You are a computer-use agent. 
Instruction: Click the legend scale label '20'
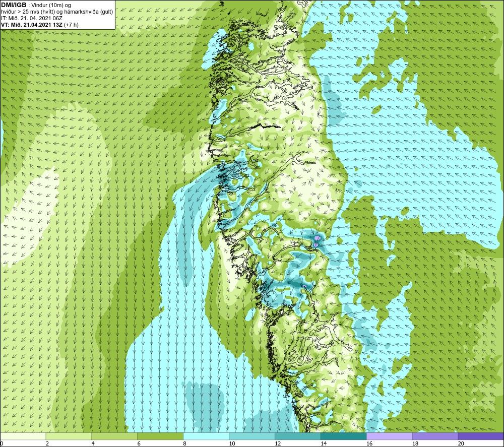tap(461, 444)
